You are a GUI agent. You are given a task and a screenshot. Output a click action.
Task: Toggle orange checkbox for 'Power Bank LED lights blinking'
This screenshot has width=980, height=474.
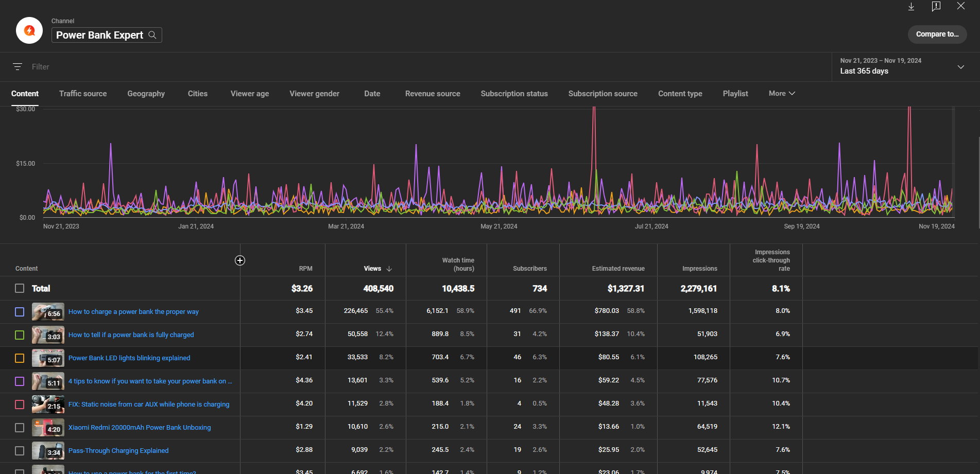[20, 358]
